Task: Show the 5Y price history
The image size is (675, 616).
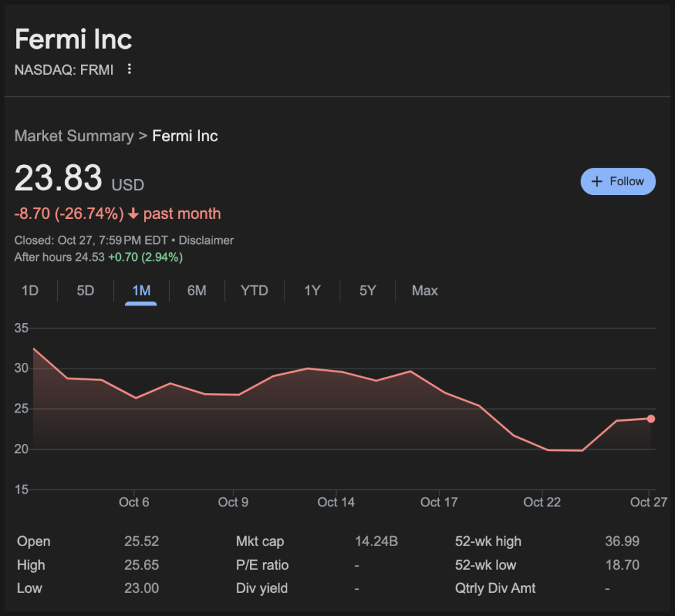Action: [x=368, y=290]
